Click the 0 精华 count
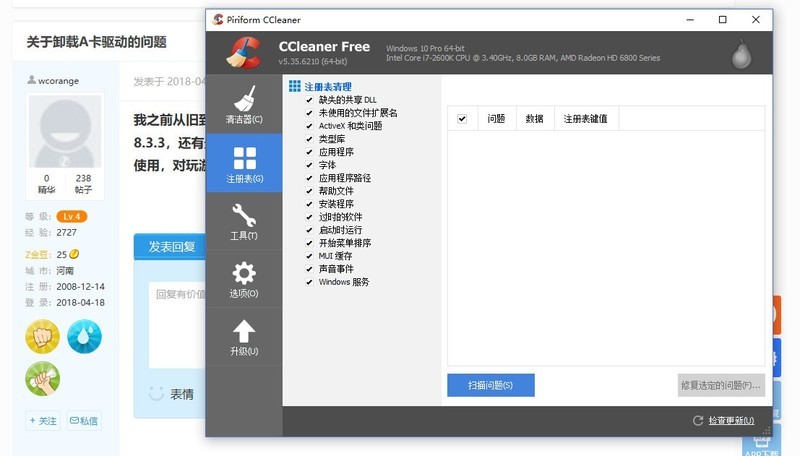The width and height of the screenshot is (800, 456). pos(46,184)
